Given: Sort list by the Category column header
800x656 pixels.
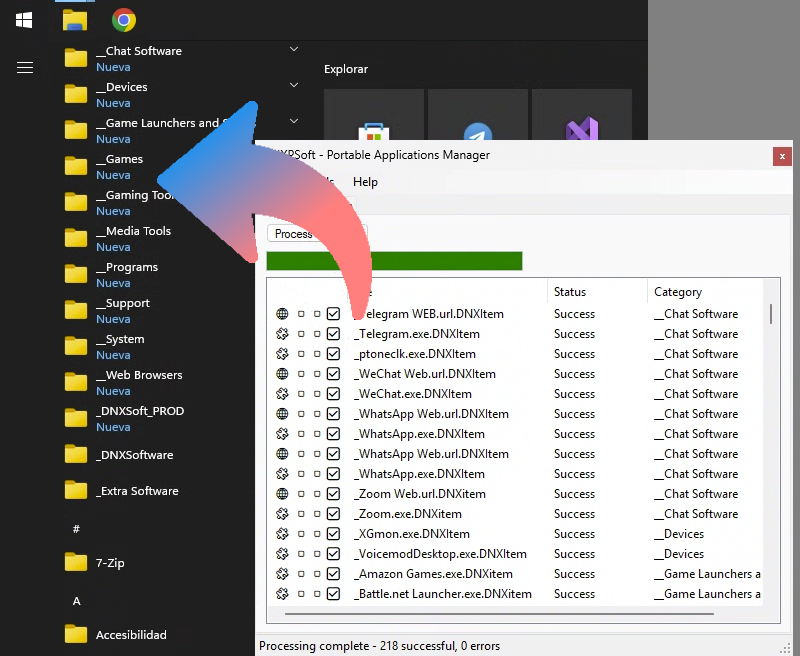Looking at the screenshot, I should [x=678, y=292].
